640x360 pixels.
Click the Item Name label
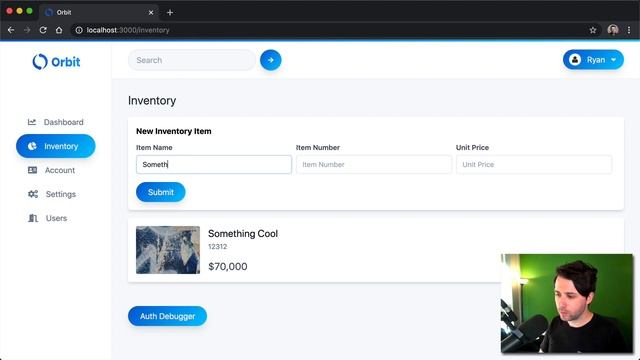click(154, 147)
